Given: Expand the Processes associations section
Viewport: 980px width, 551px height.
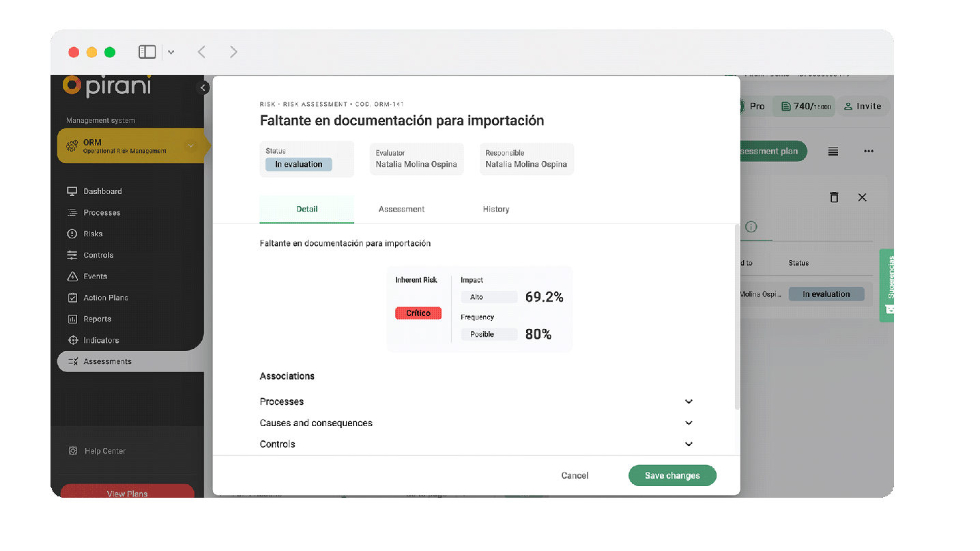Looking at the screenshot, I should 688,401.
